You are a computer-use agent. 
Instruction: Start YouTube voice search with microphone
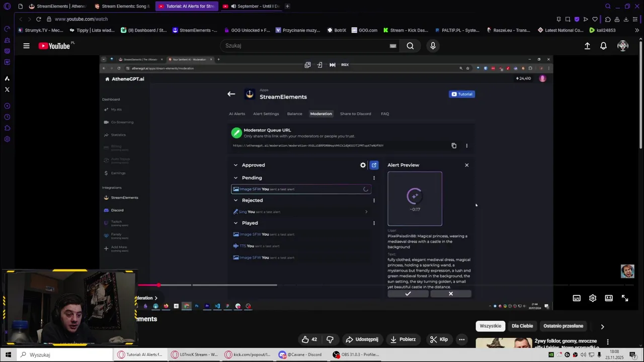pos(433,46)
